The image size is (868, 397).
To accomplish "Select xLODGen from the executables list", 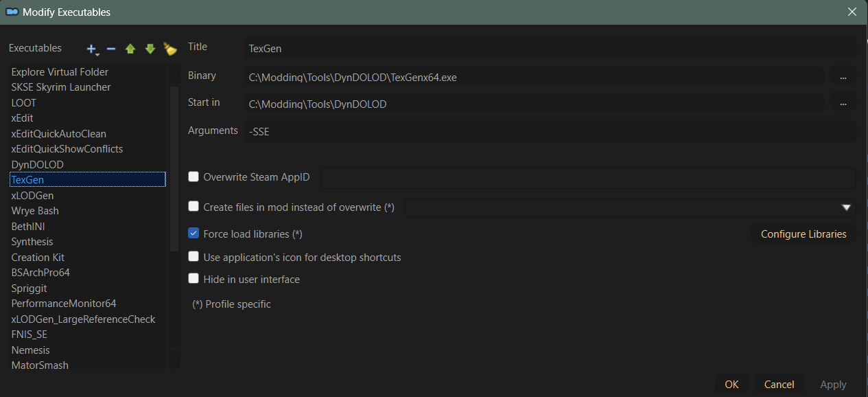I will pos(32,195).
